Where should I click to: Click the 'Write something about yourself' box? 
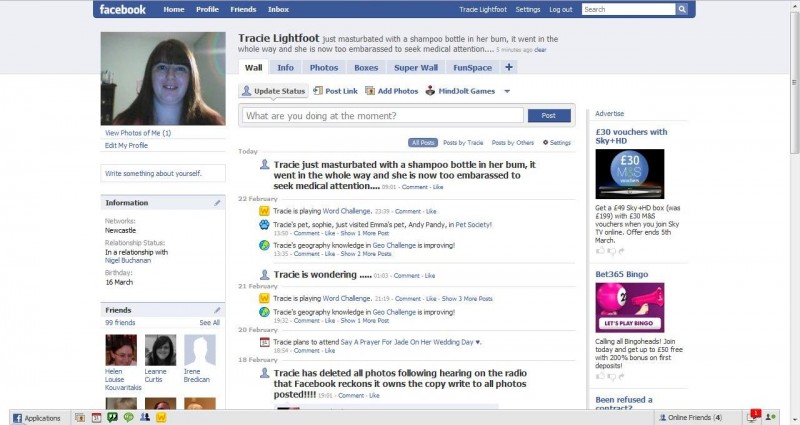tap(163, 173)
